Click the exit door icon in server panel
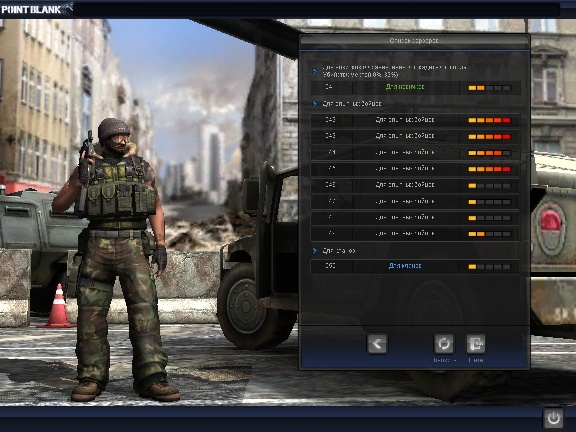 click(x=476, y=344)
